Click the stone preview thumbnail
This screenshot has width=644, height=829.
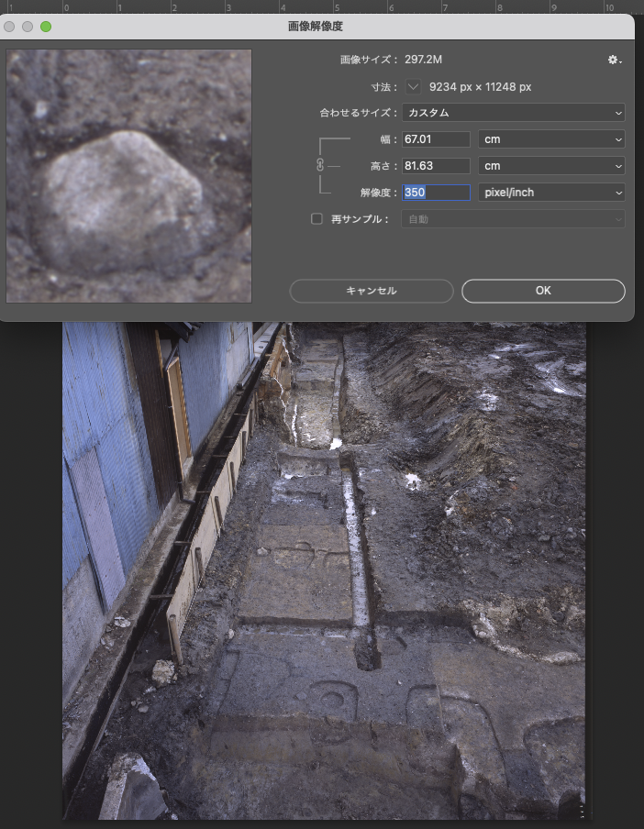coord(128,176)
